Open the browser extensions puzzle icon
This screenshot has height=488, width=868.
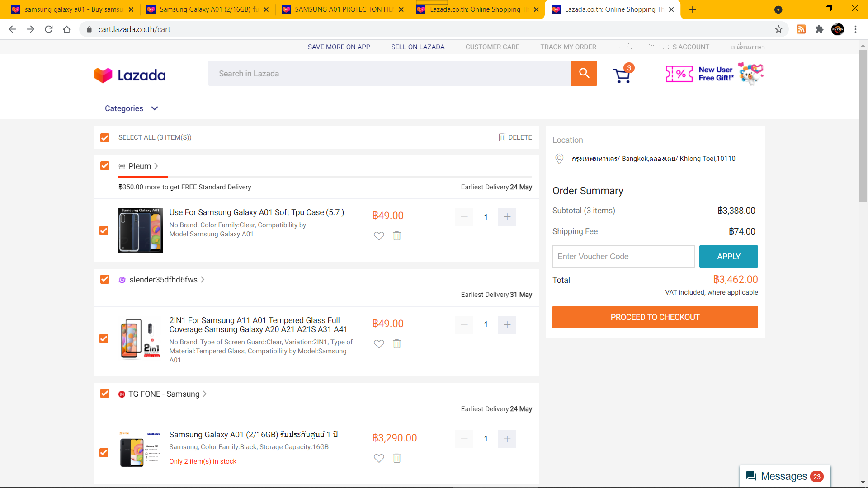click(x=819, y=29)
